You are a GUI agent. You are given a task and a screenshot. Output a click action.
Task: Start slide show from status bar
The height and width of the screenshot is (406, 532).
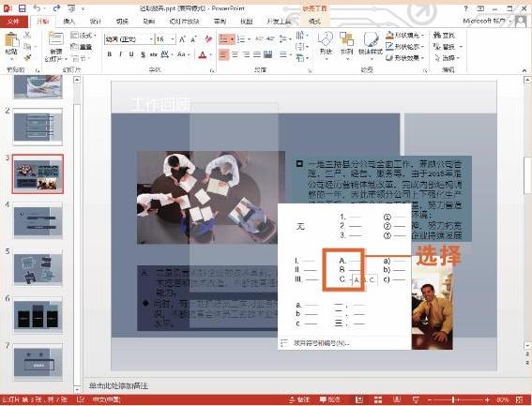[416, 399]
